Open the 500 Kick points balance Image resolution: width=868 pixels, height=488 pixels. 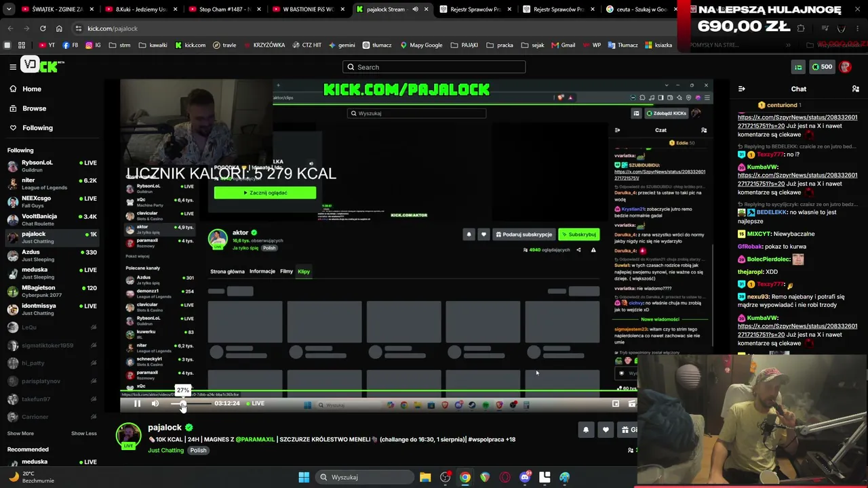click(x=821, y=67)
